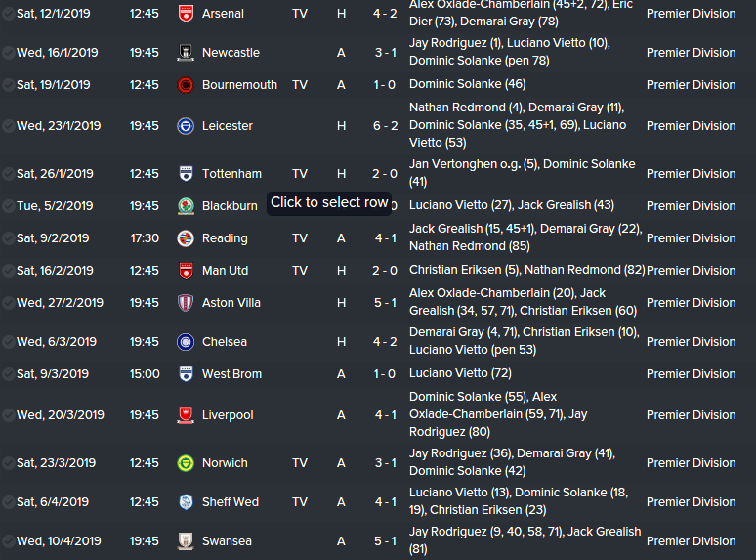Image resolution: width=756 pixels, height=560 pixels.
Task: Click the Liverpool club crest
Action: (x=186, y=415)
